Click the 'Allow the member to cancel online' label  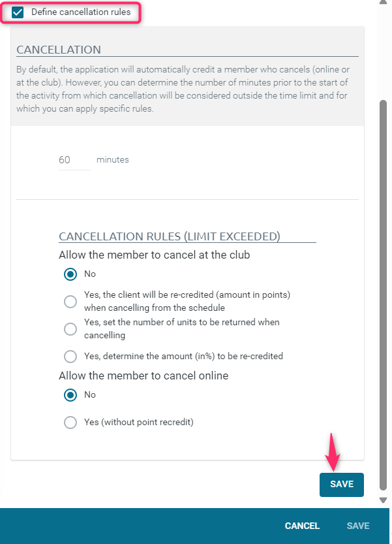(143, 376)
